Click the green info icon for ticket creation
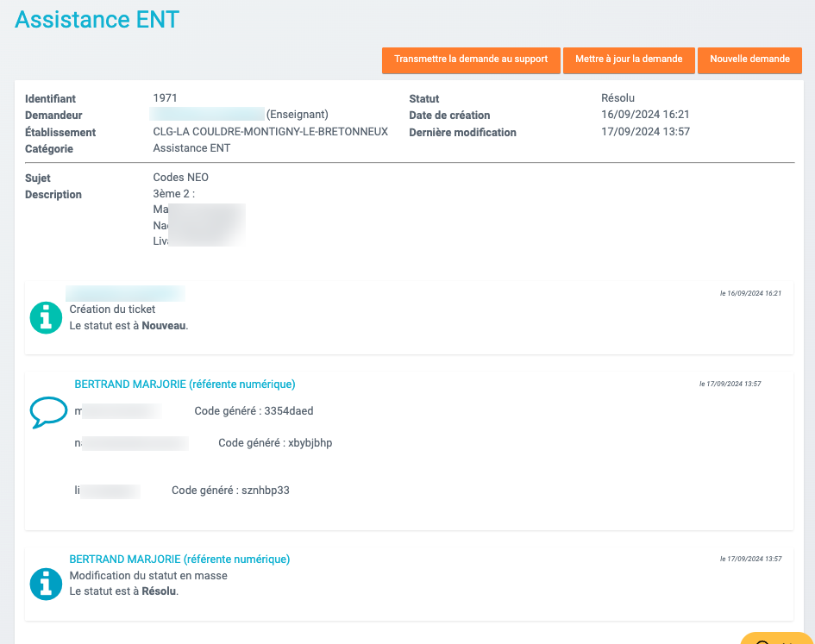The height and width of the screenshot is (644, 815). click(46, 317)
